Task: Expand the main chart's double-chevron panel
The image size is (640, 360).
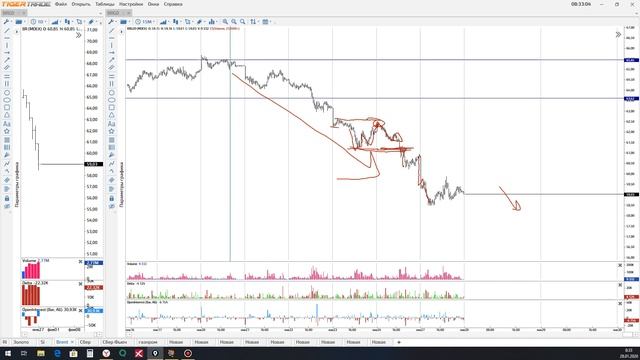Action: 618,35
